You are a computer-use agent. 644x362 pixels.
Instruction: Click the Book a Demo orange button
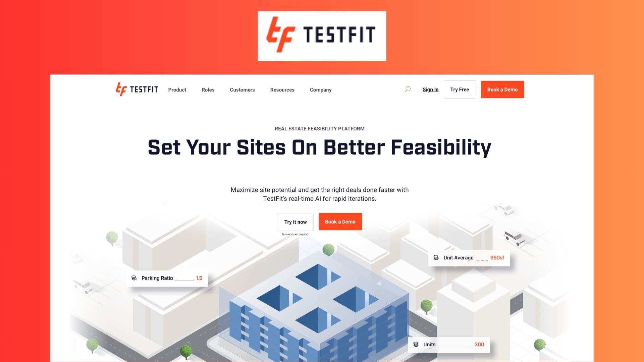click(x=502, y=89)
